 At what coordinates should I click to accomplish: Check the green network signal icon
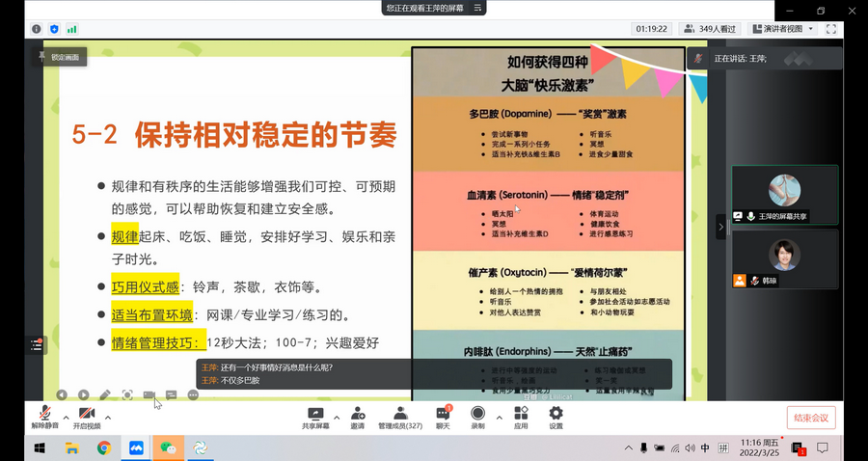click(x=71, y=29)
